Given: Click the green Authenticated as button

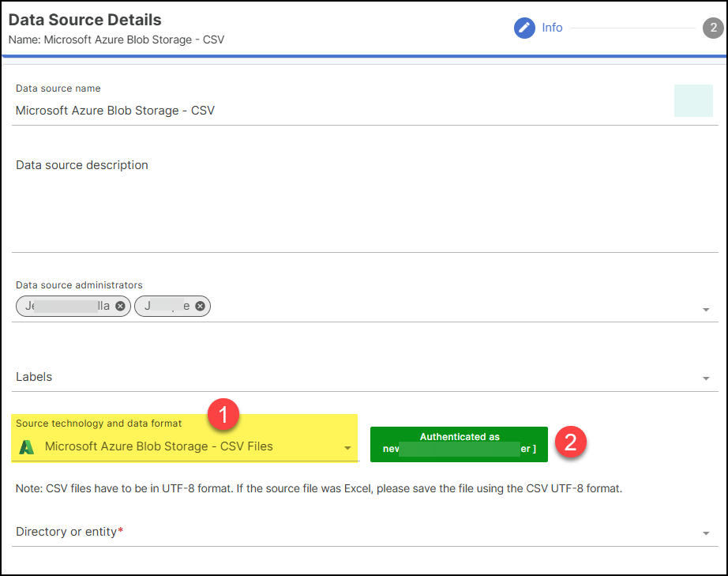Looking at the screenshot, I should pyautogui.click(x=459, y=444).
